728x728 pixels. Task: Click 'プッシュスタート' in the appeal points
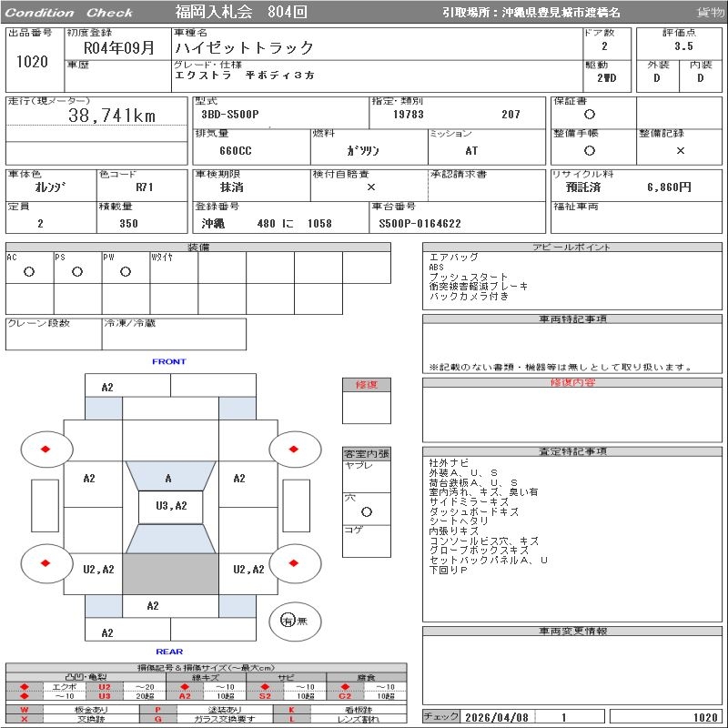(x=469, y=277)
